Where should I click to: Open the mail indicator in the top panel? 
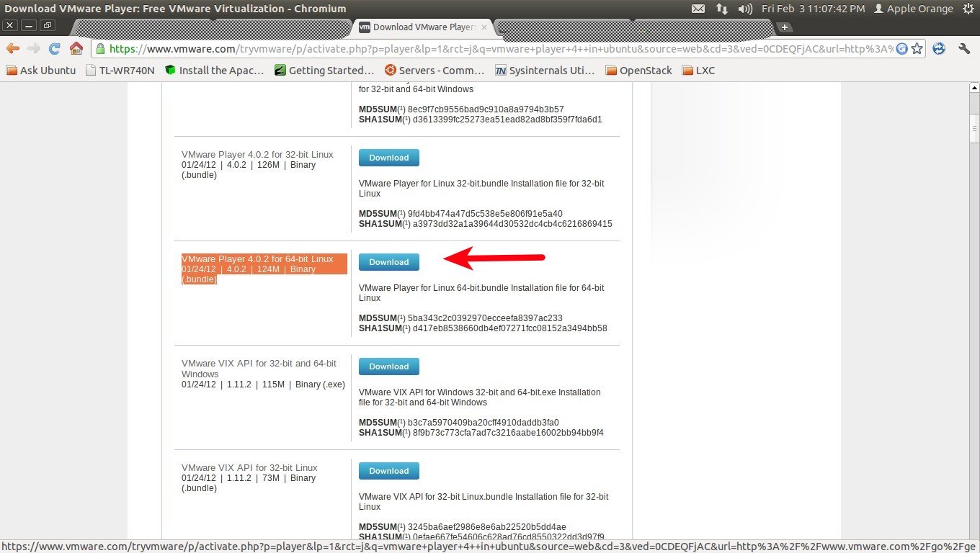[x=698, y=9]
